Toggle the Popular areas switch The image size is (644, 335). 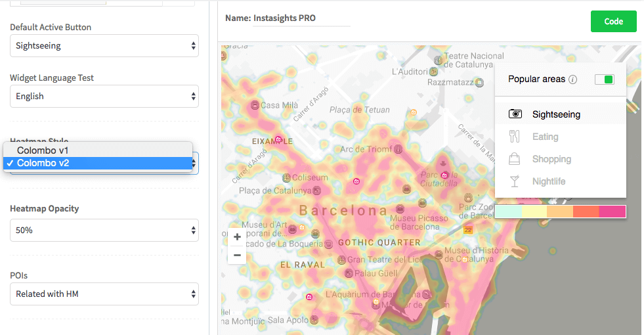click(x=604, y=79)
